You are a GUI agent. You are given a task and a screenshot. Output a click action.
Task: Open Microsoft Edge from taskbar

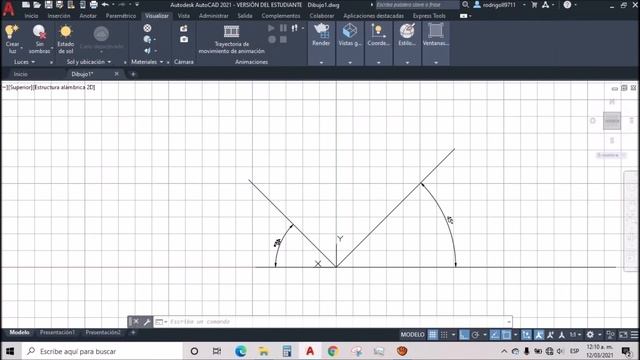pos(240,351)
